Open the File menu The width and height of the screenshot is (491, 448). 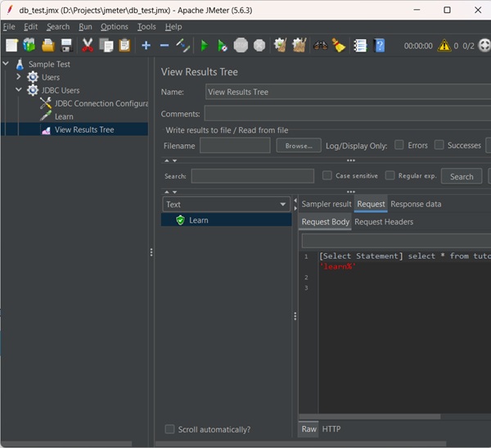[x=9, y=27]
